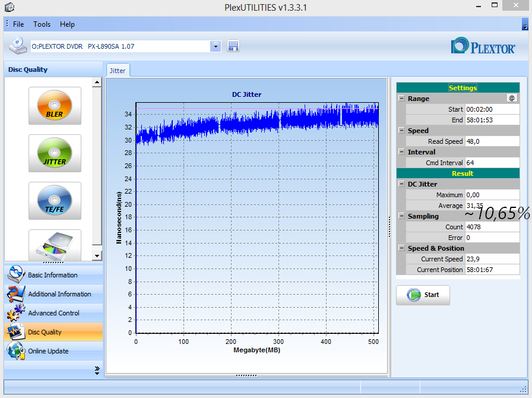
Task: Click the vertical splitter grip beside the chart
Action: click(389, 227)
